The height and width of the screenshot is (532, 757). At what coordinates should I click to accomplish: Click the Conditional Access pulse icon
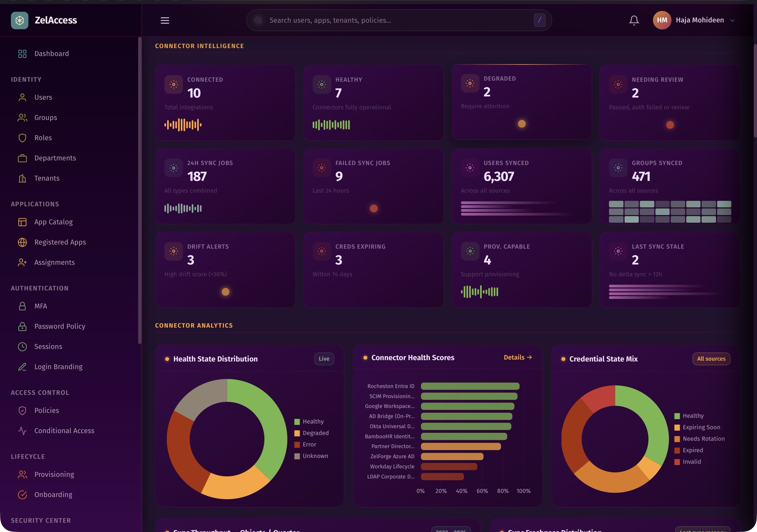[x=22, y=431]
